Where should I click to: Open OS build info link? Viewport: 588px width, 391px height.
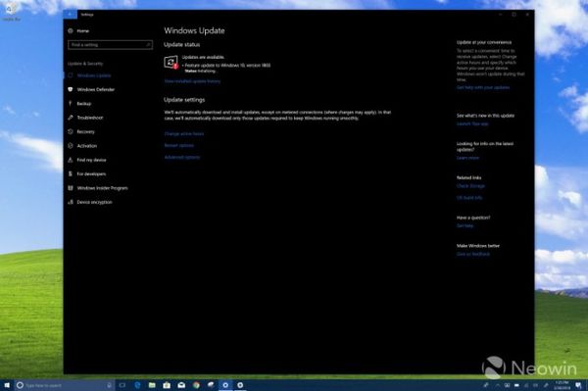(x=469, y=198)
